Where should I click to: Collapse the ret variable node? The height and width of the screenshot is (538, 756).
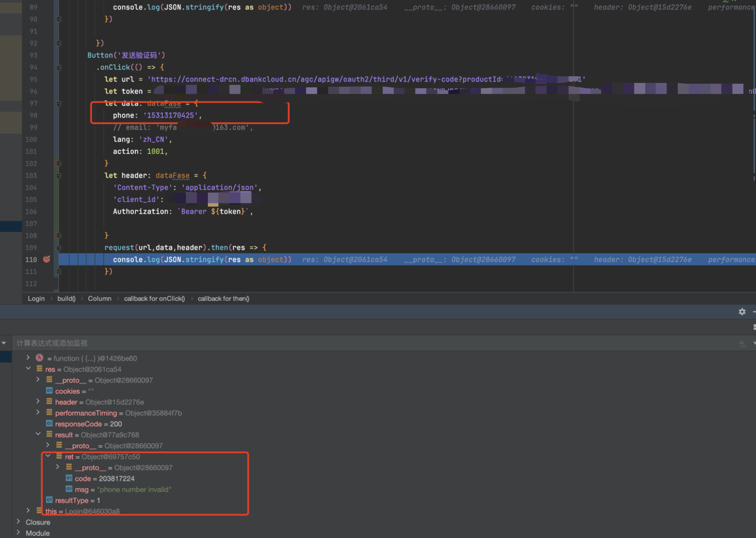click(x=48, y=457)
